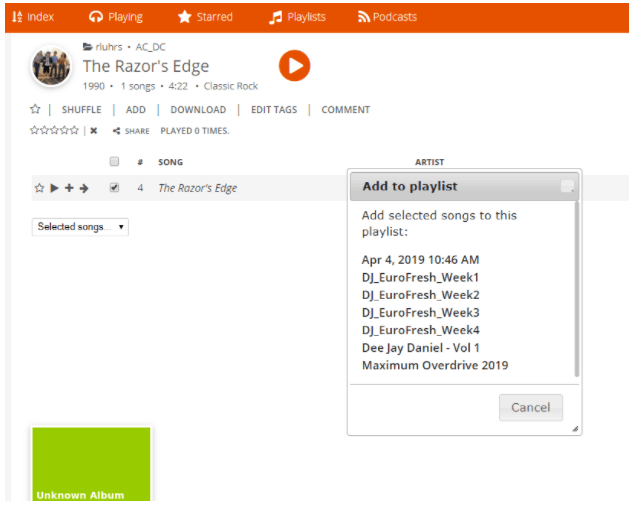Image resolution: width=633 pixels, height=511 pixels.
Task: Click the arrow icon to play song next
Action: pyautogui.click(x=84, y=188)
